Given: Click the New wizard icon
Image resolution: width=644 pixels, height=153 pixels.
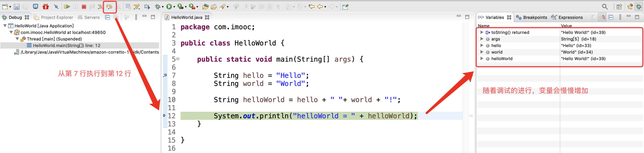Looking at the screenshot, I should tap(5, 7).
